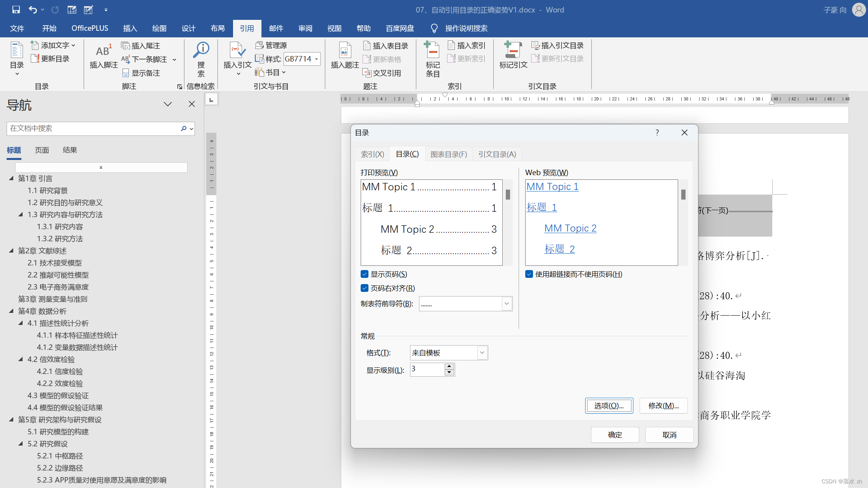Open the 布局 ribbon tab

[x=217, y=28]
